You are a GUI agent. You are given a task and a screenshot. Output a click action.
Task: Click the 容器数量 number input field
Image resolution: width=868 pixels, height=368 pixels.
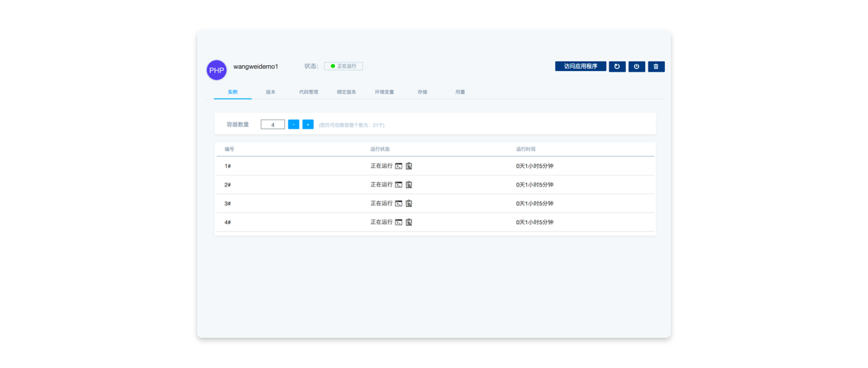(272, 124)
